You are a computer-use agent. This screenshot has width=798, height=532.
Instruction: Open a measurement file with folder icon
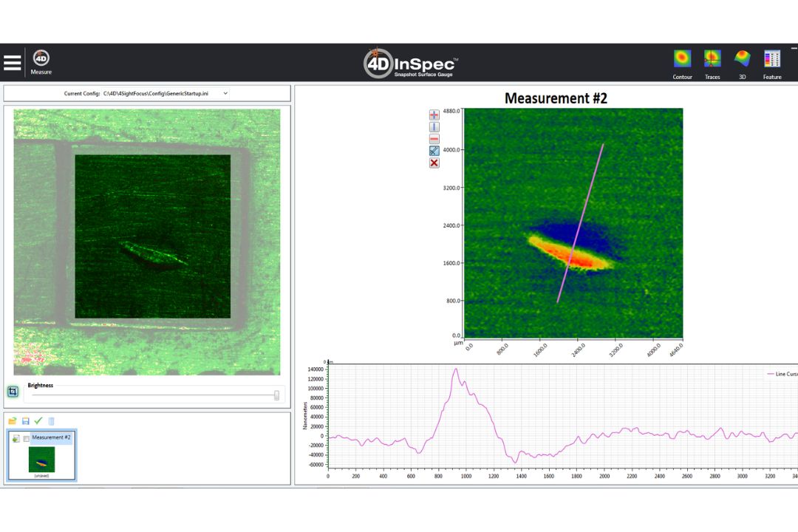(x=13, y=421)
